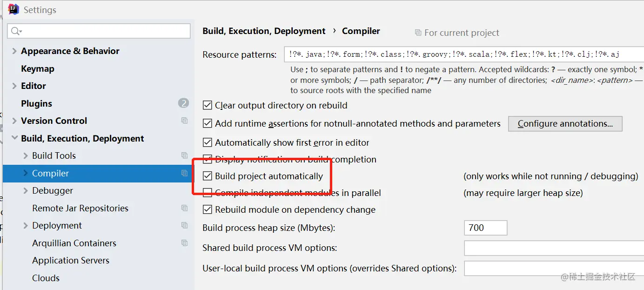644x290 pixels.
Task: Click the per-project icon beside Remote Jar Repositories
Action: 185,208
